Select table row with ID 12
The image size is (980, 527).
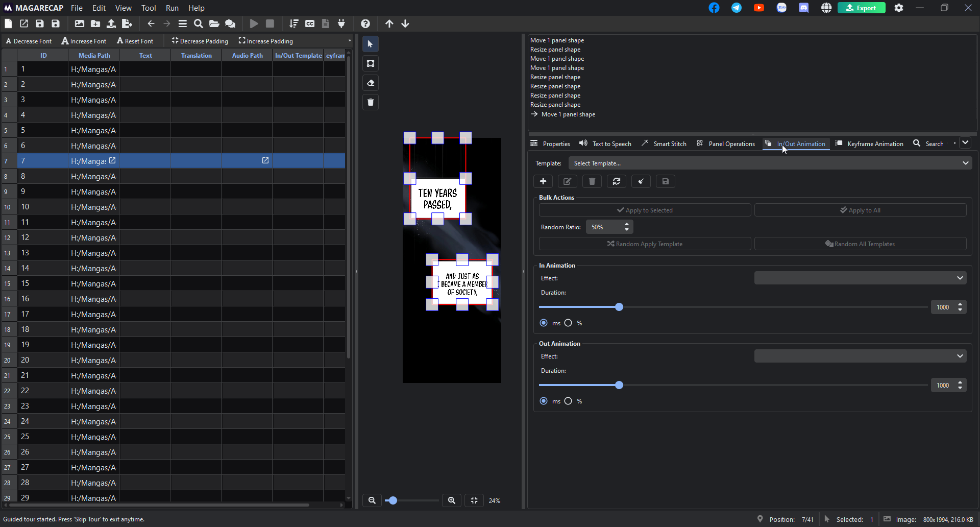174,237
